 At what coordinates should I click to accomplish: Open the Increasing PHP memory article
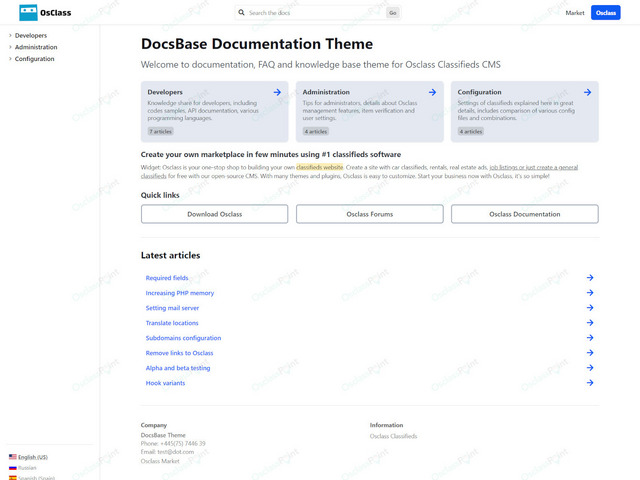180,293
